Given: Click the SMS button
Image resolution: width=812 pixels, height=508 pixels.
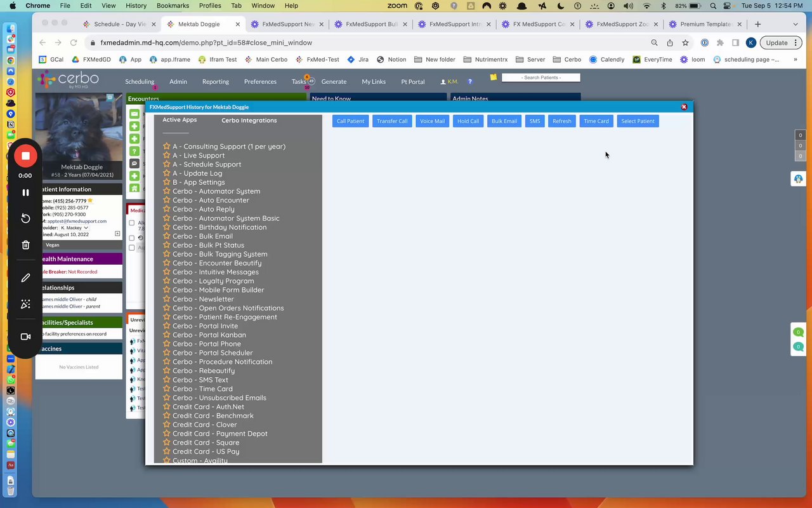Looking at the screenshot, I should pyautogui.click(x=535, y=121).
